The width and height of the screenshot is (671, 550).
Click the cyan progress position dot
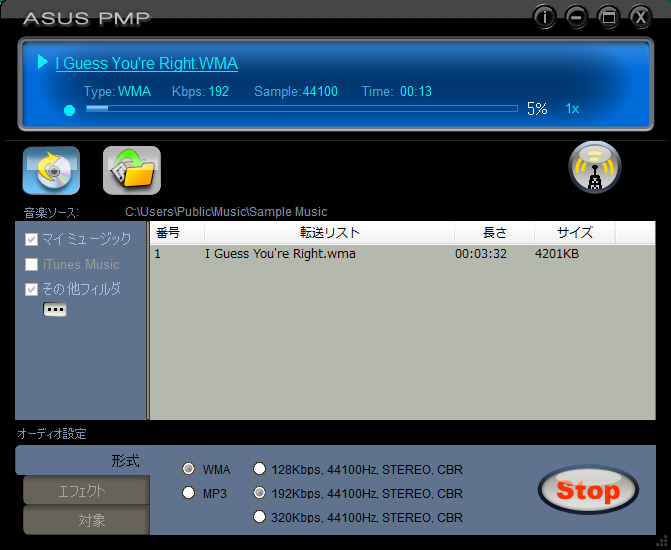69,110
